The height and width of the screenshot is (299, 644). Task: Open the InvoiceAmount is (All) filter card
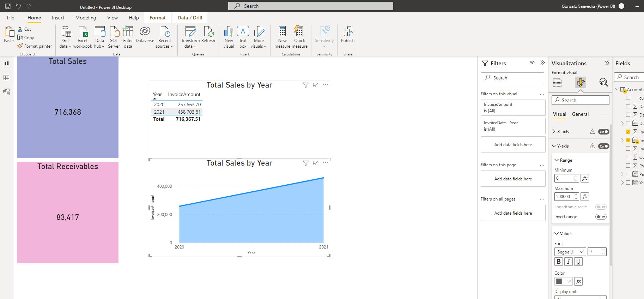(513, 108)
